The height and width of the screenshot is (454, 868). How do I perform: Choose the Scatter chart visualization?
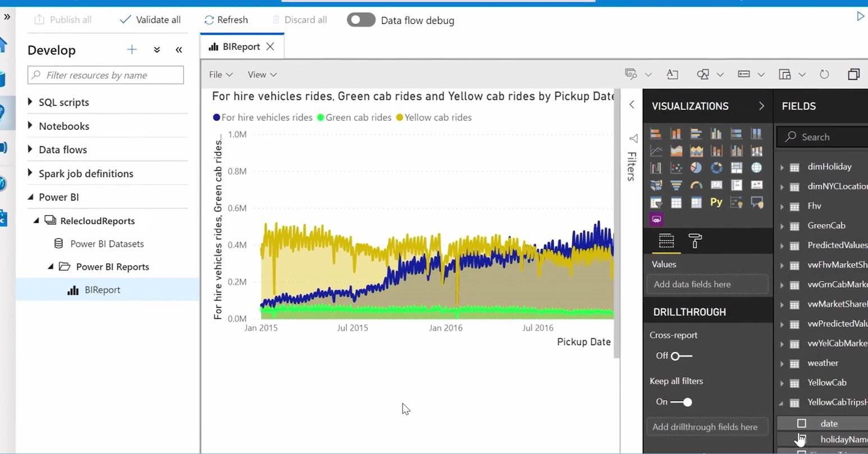(676, 168)
